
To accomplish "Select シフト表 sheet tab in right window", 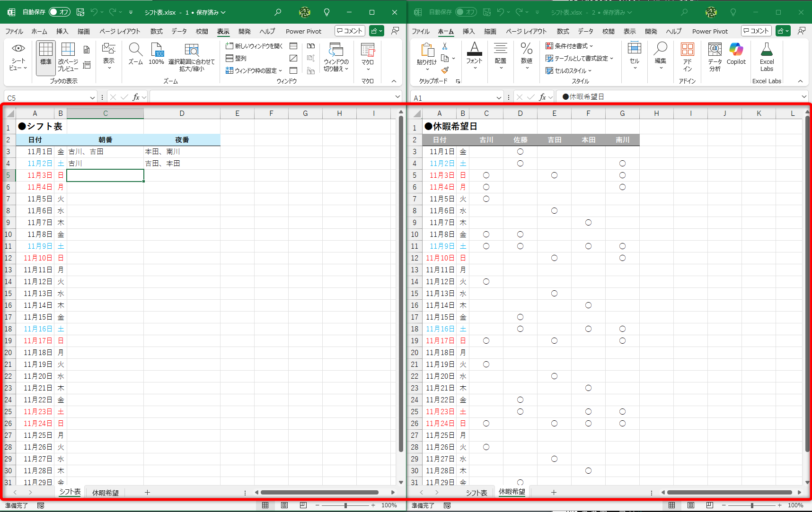I will 477,493.
